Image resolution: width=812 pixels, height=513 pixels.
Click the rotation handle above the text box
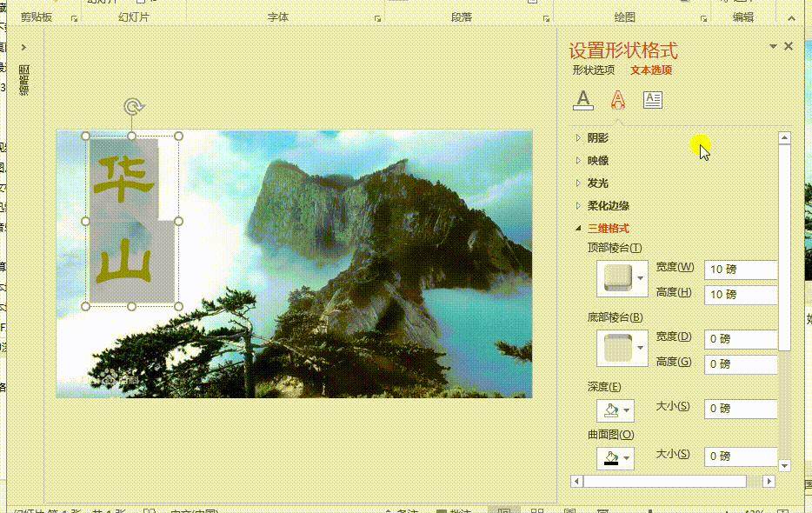pyautogui.click(x=134, y=107)
